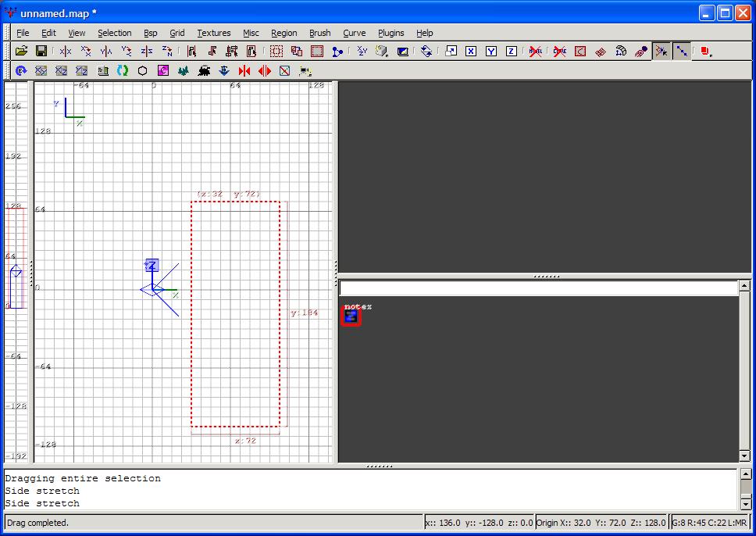
Task: Select the notex texture thumbnail
Action: point(351,316)
